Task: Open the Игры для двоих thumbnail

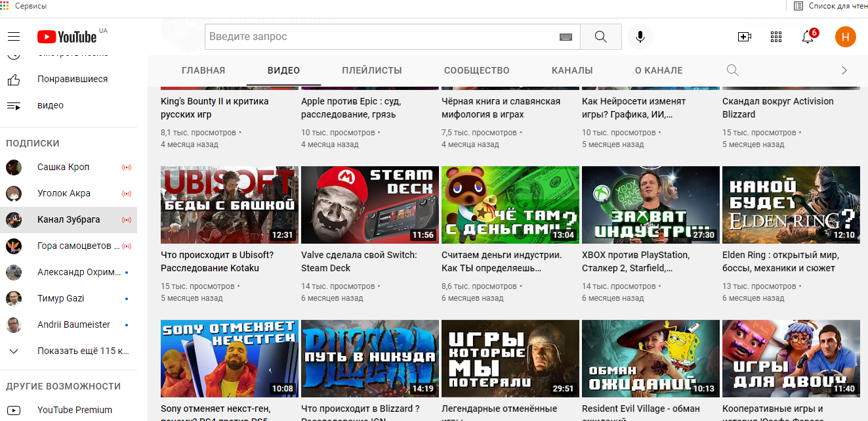Action: coord(791,359)
